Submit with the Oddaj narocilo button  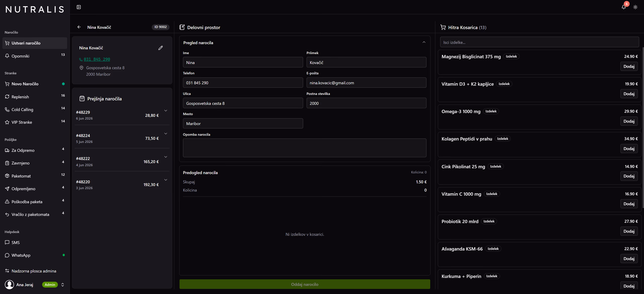pyautogui.click(x=305, y=284)
